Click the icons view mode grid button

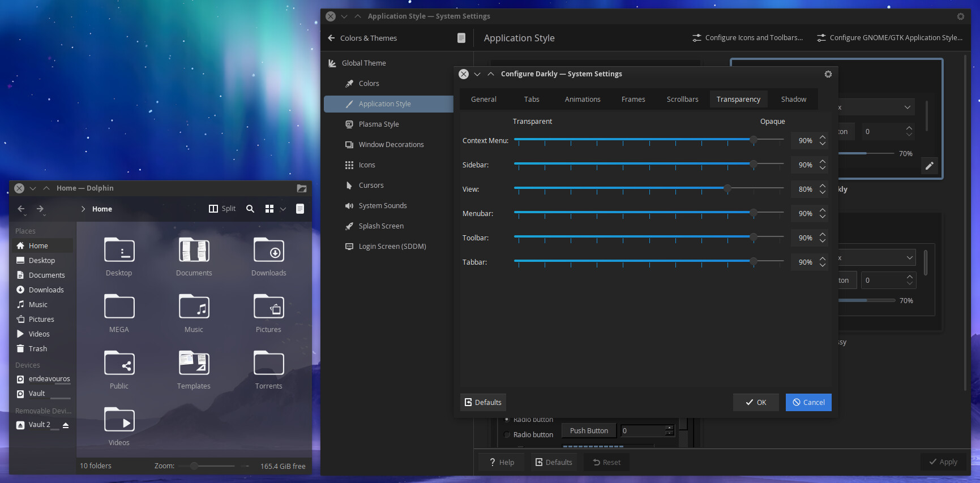point(269,209)
